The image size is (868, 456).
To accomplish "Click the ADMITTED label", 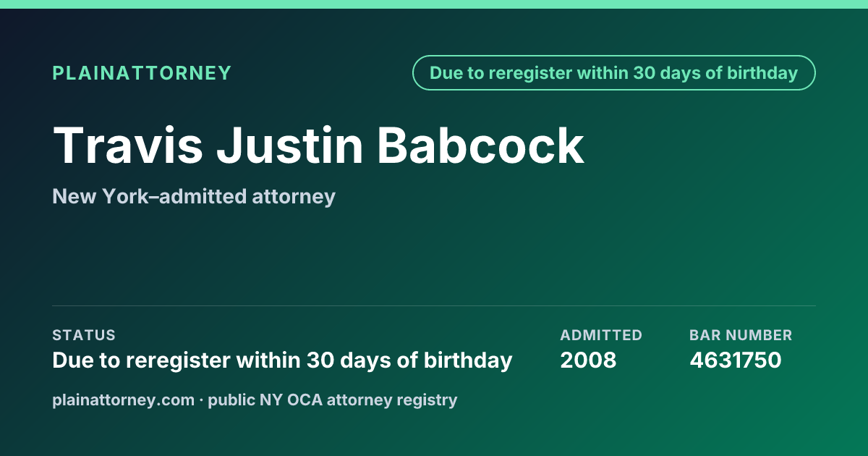I will [601, 335].
